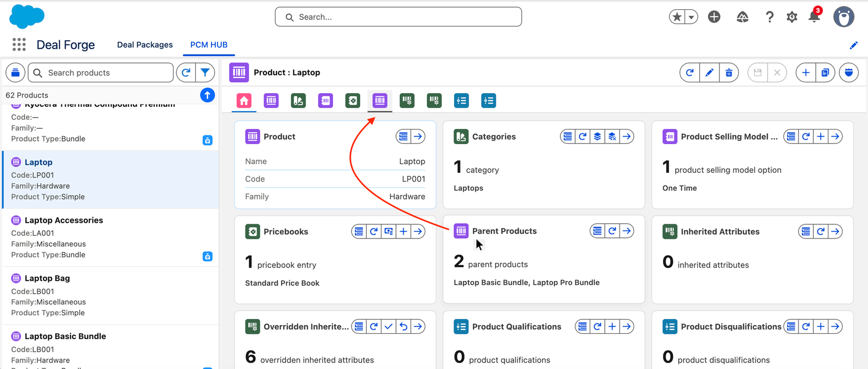This screenshot has height=369, width=868.
Task: Select Laptop Bag in product list
Action: [111, 295]
